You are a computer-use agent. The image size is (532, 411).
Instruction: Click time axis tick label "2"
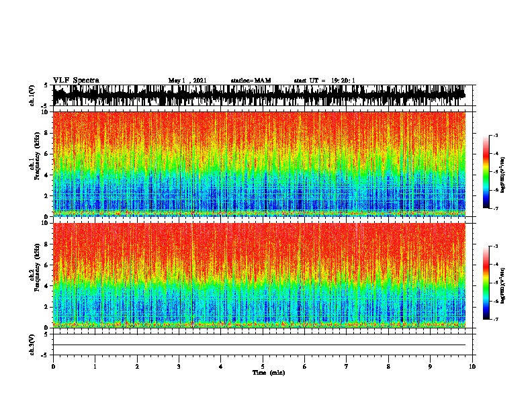click(x=137, y=367)
